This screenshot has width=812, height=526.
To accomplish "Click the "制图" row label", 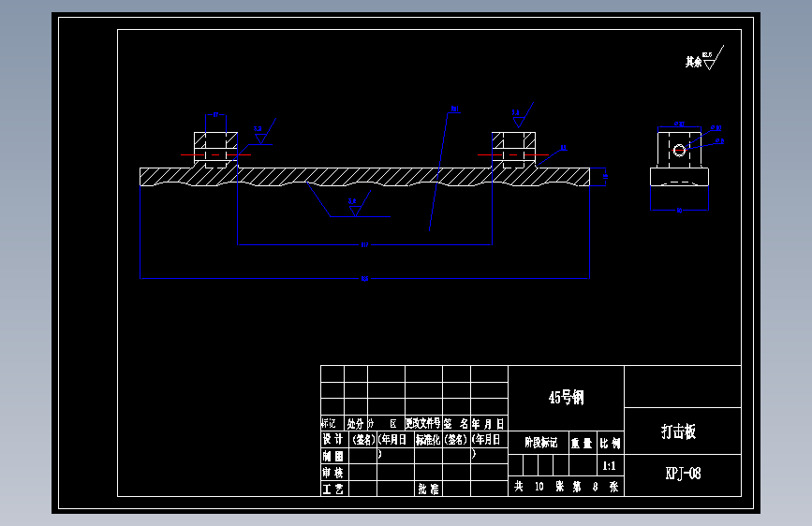I will coord(332,456).
